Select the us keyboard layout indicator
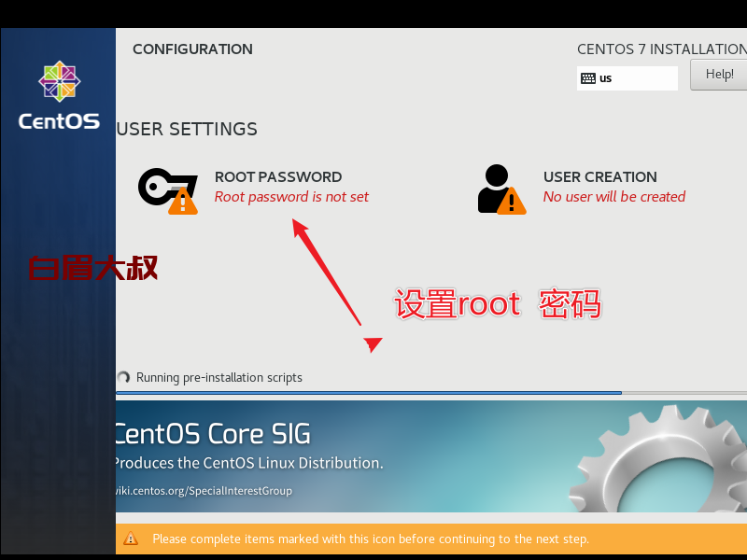The width and height of the screenshot is (747, 560). point(627,78)
